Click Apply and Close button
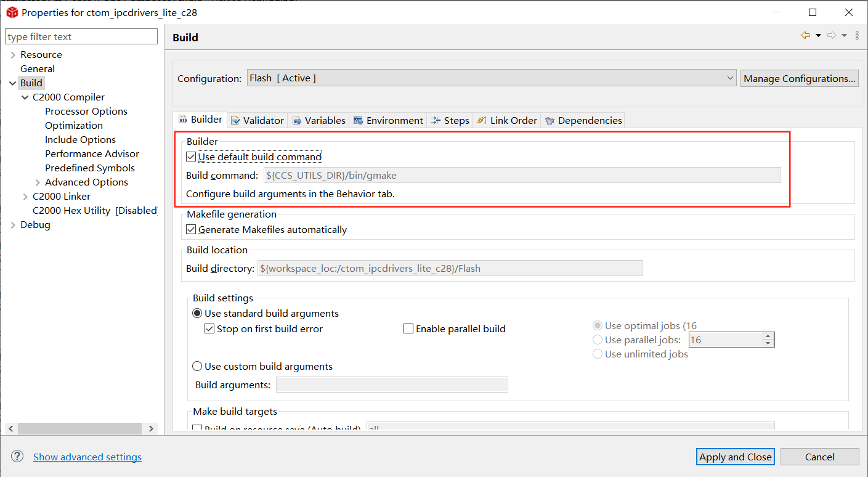The width and height of the screenshot is (868, 477). point(735,457)
